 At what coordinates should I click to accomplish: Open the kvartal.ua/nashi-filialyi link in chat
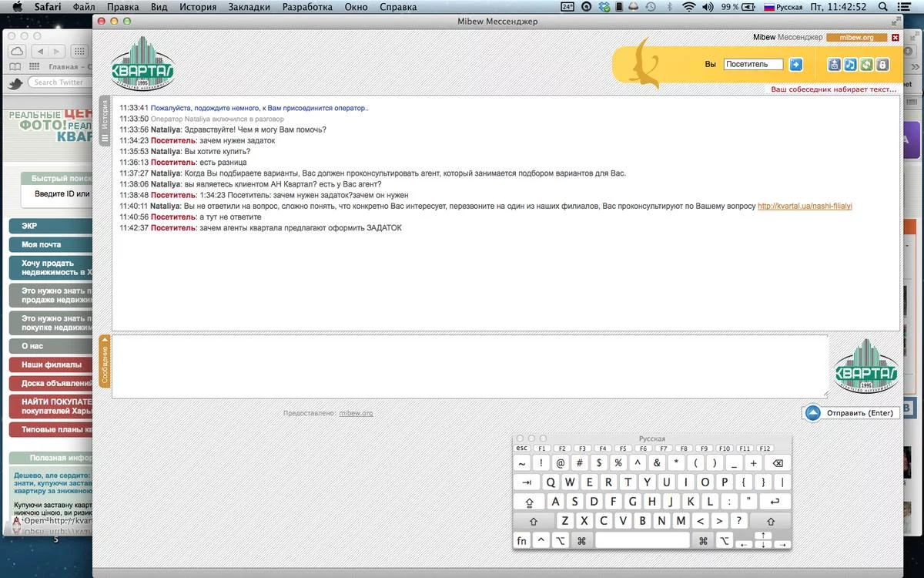click(805, 207)
